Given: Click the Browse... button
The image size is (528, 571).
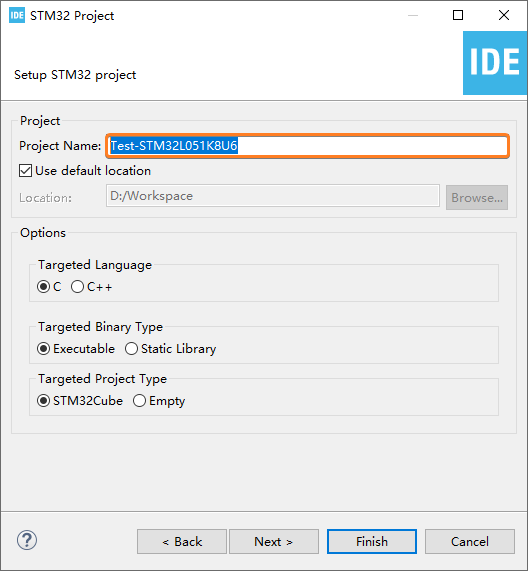Looking at the screenshot, I should [x=477, y=197].
